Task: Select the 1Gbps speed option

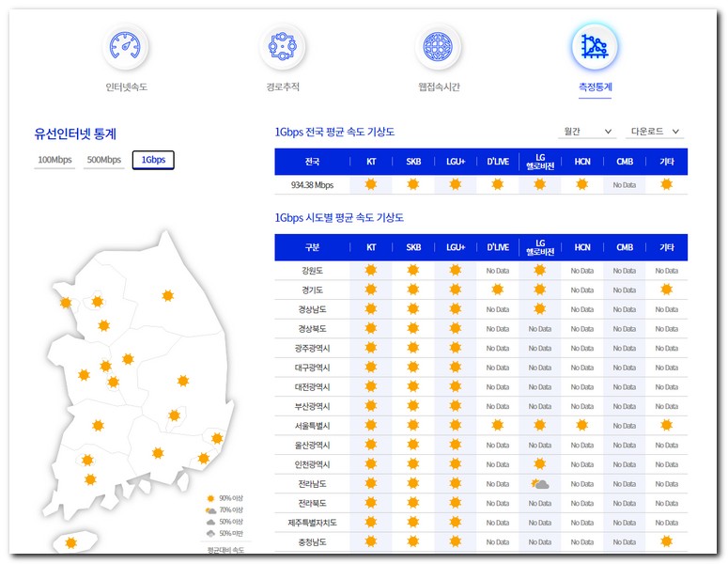Action: tap(153, 160)
